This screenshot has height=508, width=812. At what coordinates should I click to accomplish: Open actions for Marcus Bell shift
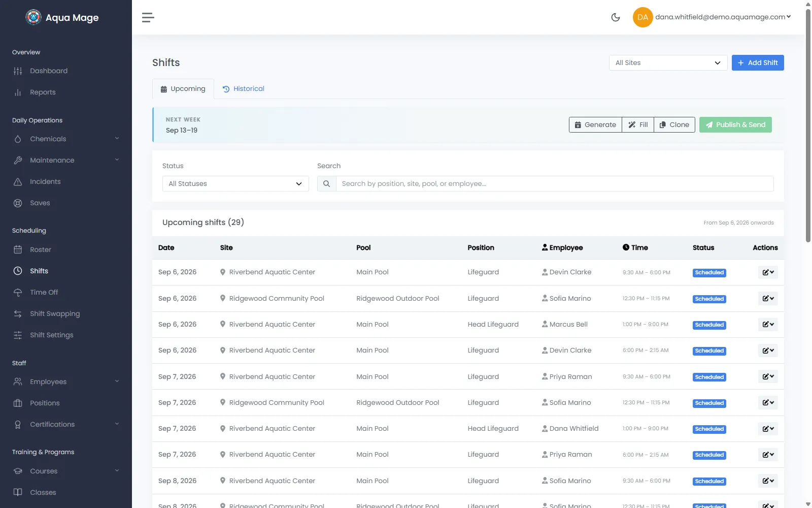pos(768,325)
